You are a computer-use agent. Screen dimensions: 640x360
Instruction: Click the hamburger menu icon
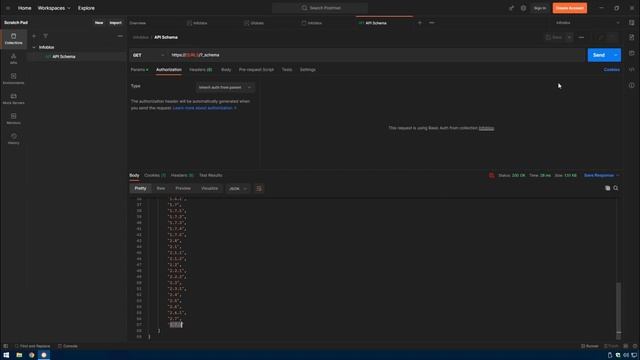pyautogui.click(x=8, y=8)
